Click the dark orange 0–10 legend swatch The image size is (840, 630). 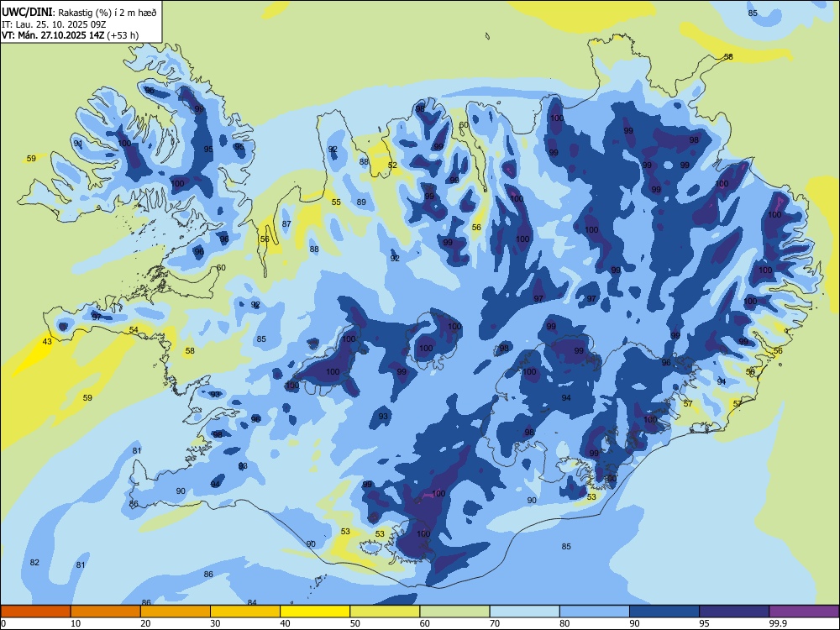coord(35,612)
